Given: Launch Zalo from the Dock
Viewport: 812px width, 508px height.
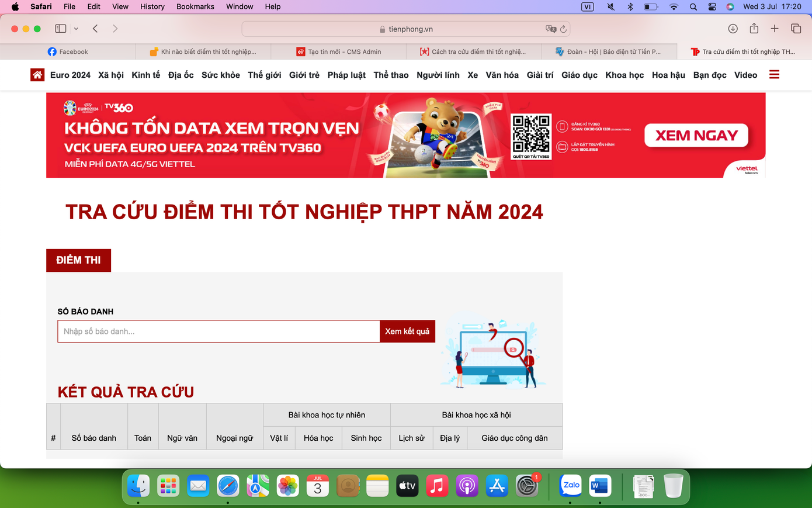Looking at the screenshot, I should [x=571, y=485].
